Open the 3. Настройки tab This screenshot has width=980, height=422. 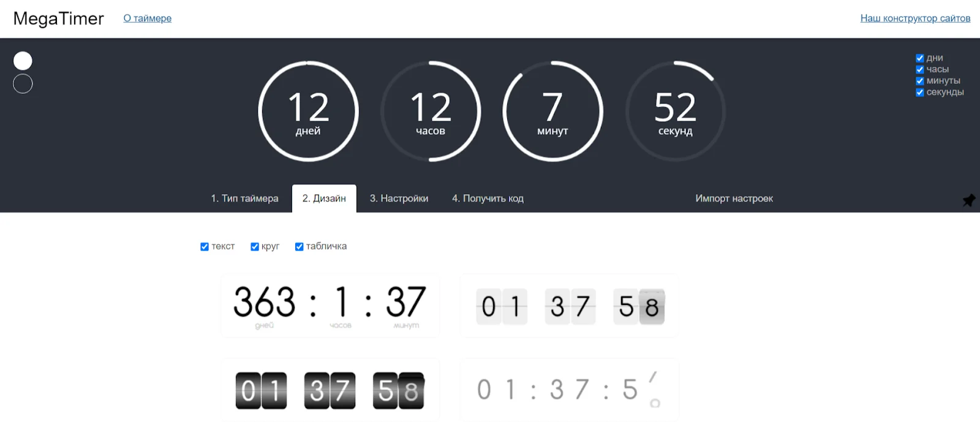(399, 198)
